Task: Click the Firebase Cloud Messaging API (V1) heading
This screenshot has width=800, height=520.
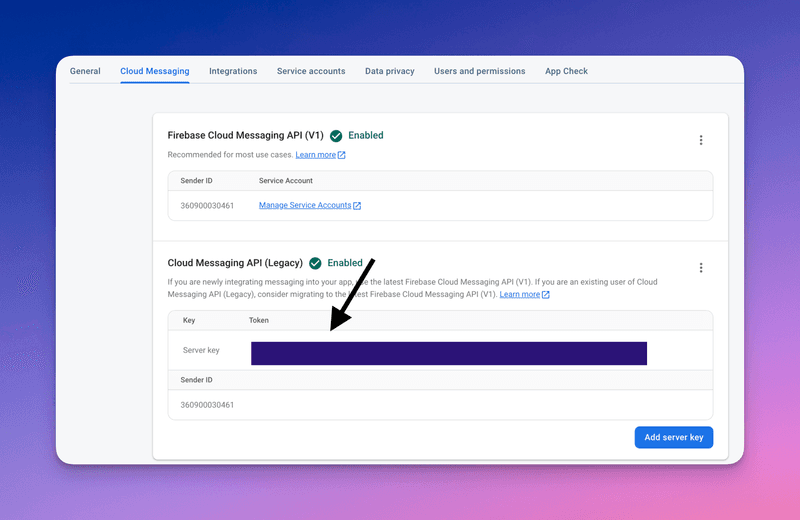Action: [245, 135]
